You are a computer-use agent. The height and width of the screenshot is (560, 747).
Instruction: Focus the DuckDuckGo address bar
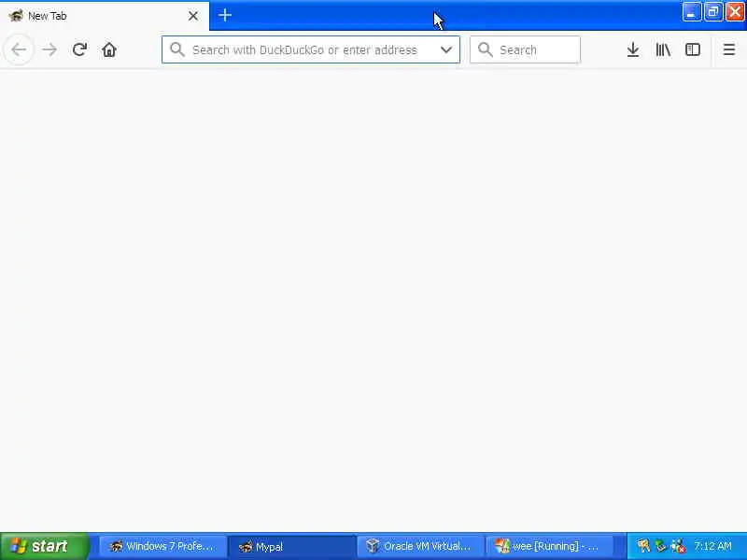pyautogui.click(x=311, y=49)
